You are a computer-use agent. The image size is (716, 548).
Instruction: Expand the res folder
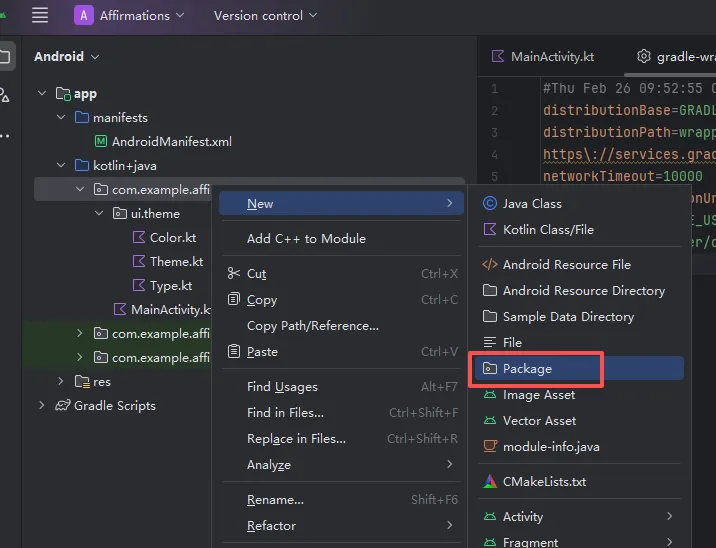pos(62,382)
